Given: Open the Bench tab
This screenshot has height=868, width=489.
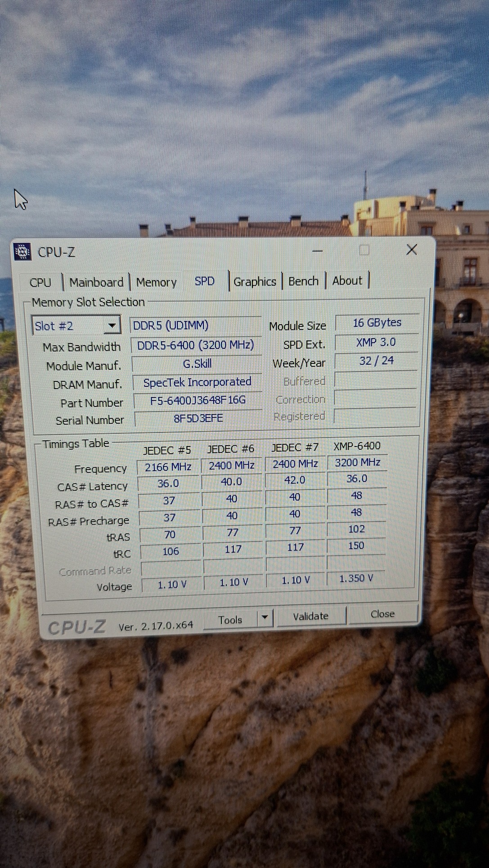Looking at the screenshot, I should point(304,281).
